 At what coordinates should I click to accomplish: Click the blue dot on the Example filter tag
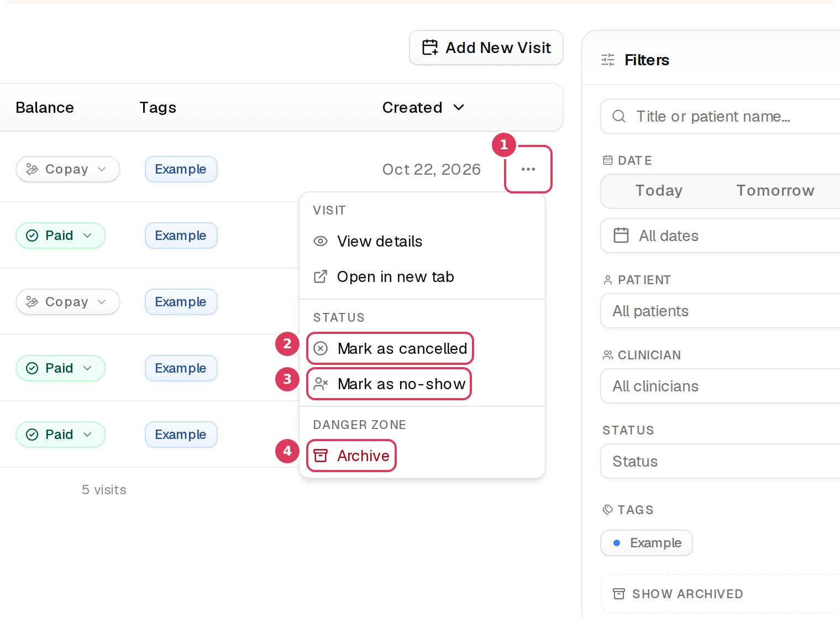(x=617, y=543)
